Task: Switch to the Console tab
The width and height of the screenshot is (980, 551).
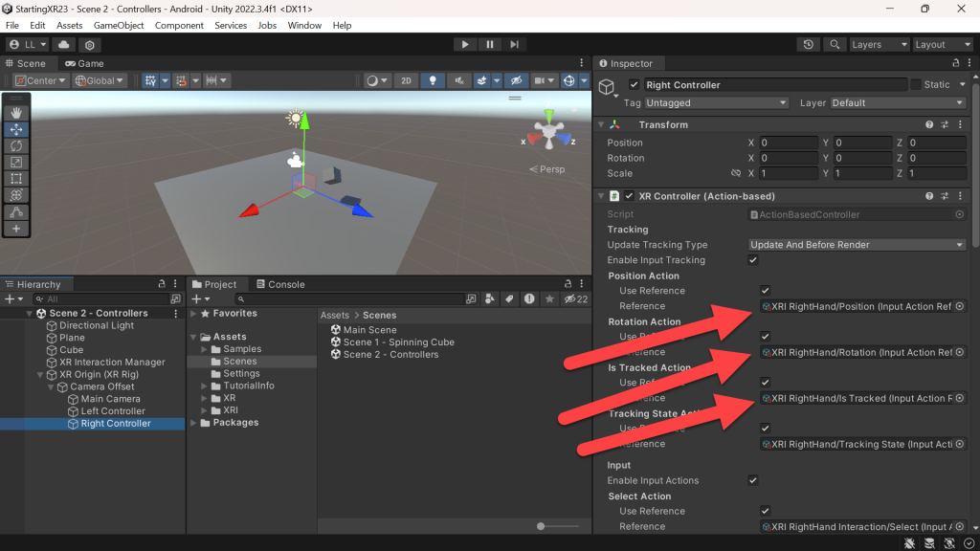Action: coord(280,284)
